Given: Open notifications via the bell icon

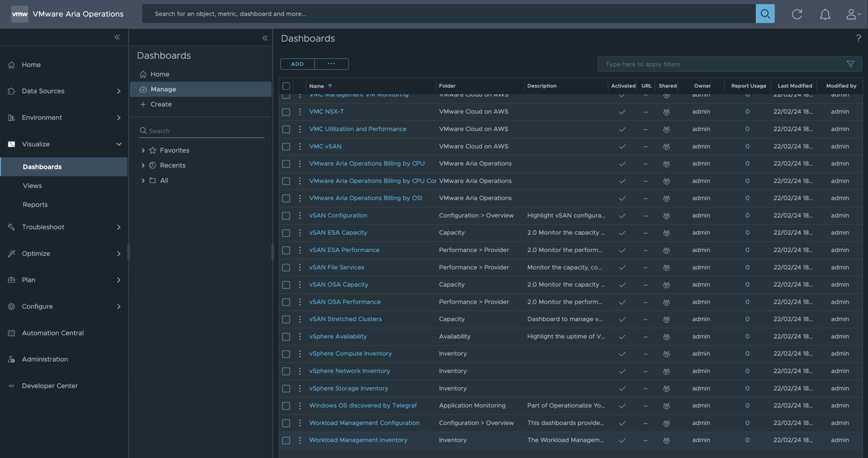Looking at the screenshot, I should [x=825, y=14].
